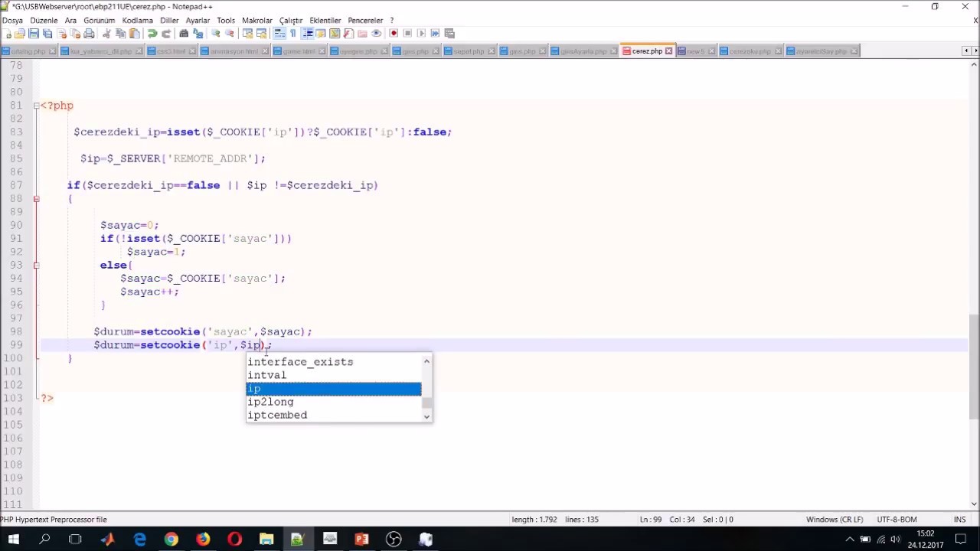Click the Save Recorded Macro icon
The image size is (980, 551).
click(449, 34)
